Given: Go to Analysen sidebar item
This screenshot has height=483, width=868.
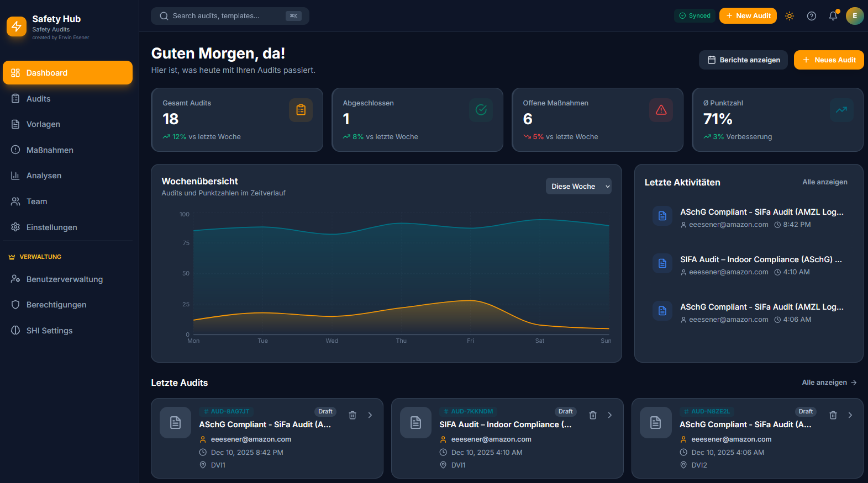Looking at the screenshot, I should [x=44, y=176].
